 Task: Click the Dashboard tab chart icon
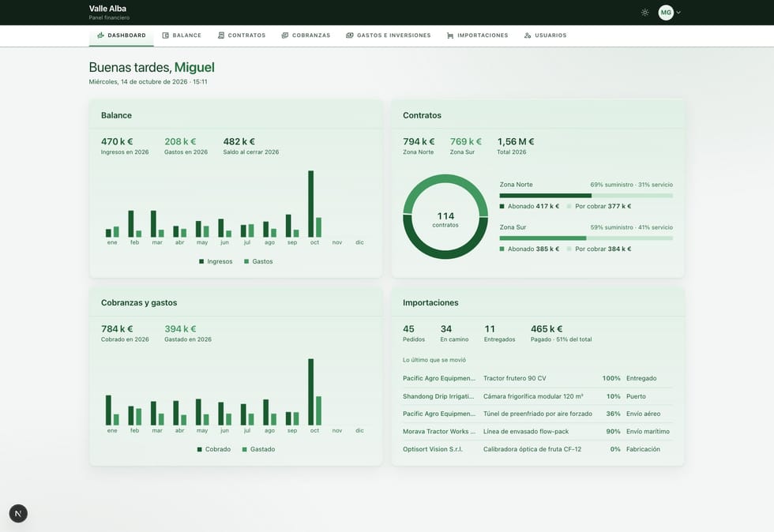click(x=101, y=35)
